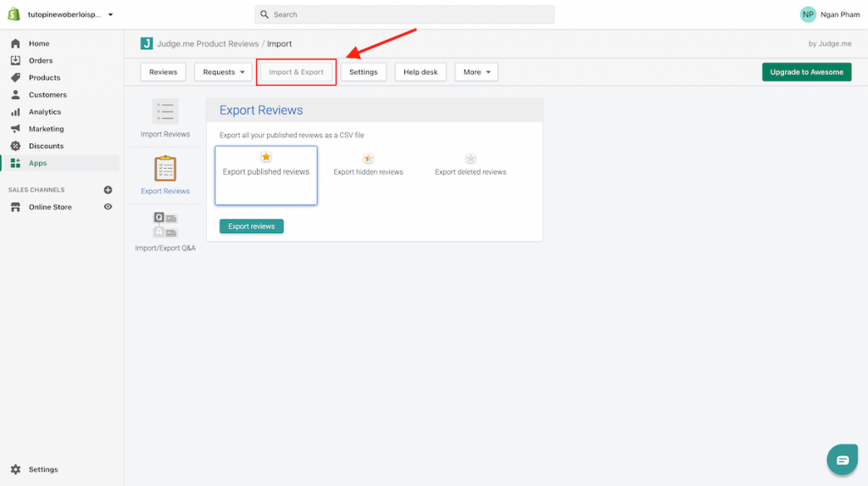
Task: Click the Settings gear icon
Action: (15, 469)
